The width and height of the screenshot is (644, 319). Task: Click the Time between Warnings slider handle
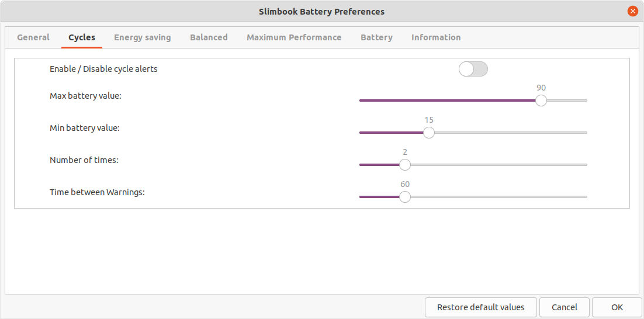click(x=405, y=197)
